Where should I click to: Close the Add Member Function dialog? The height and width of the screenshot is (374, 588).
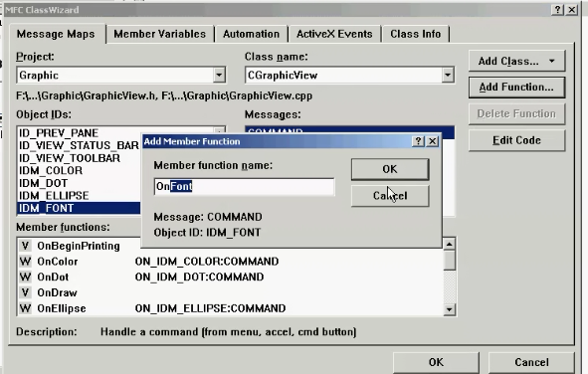pos(433,141)
